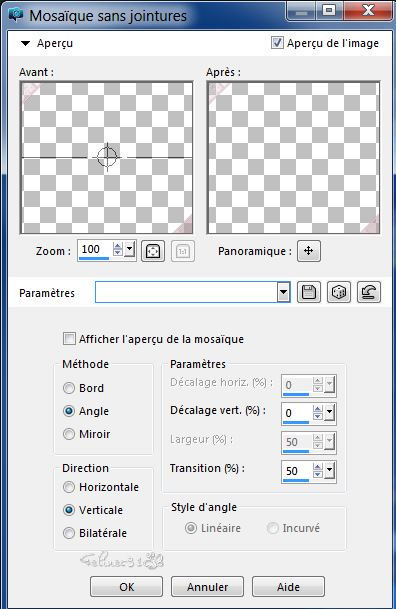Click the Annuler button
The image size is (396, 609).
(x=207, y=586)
